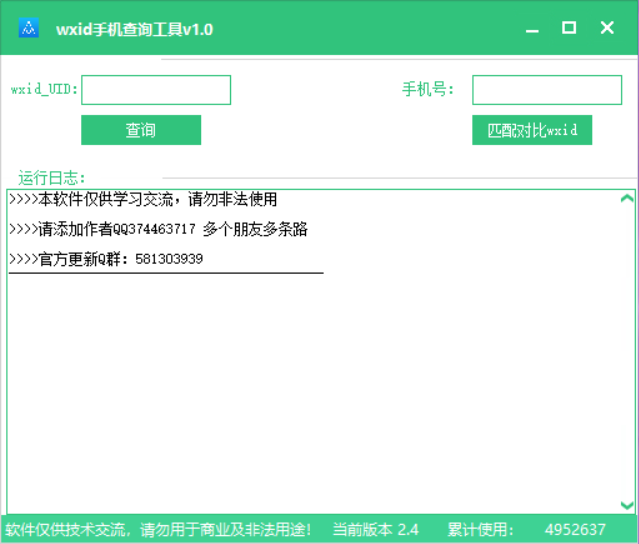Focus the wxid_UID input field
639x544 pixels.
pyautogui.click(x=156, y=90)
